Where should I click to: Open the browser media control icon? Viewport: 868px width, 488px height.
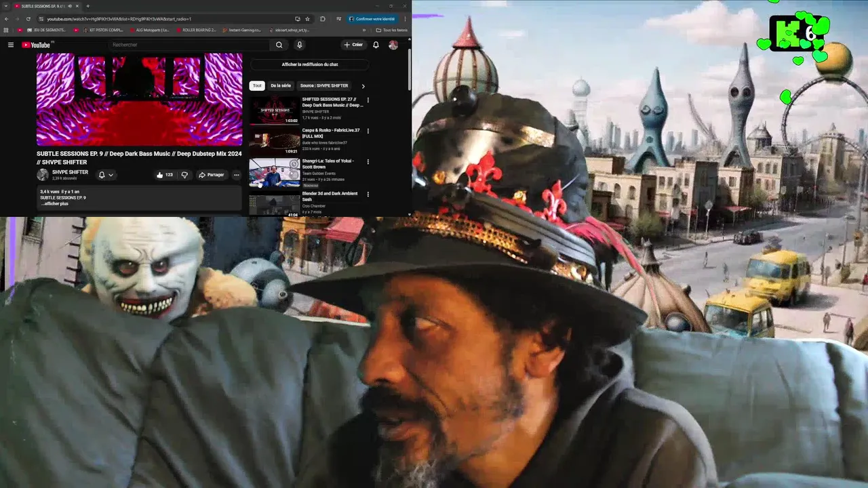pos(338,19)
